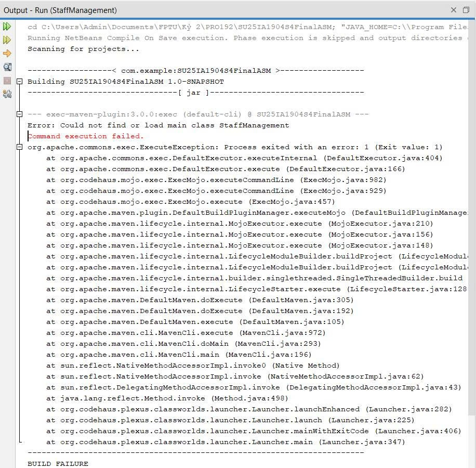
Task: Collapse the Building SU25IA1904S4FinalASM fold
Action: point(19,82)
